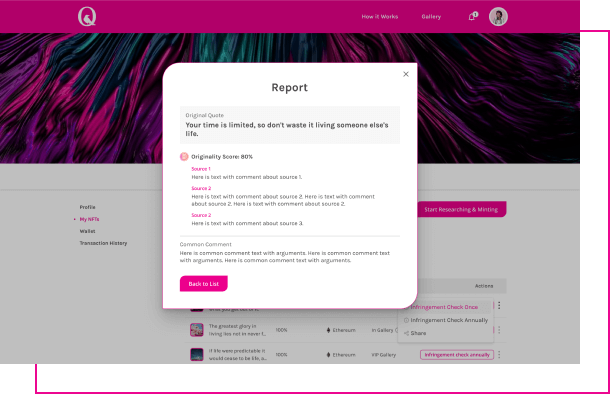Click the Common Comment heading
610x394 pixels.
pos(205,244)
